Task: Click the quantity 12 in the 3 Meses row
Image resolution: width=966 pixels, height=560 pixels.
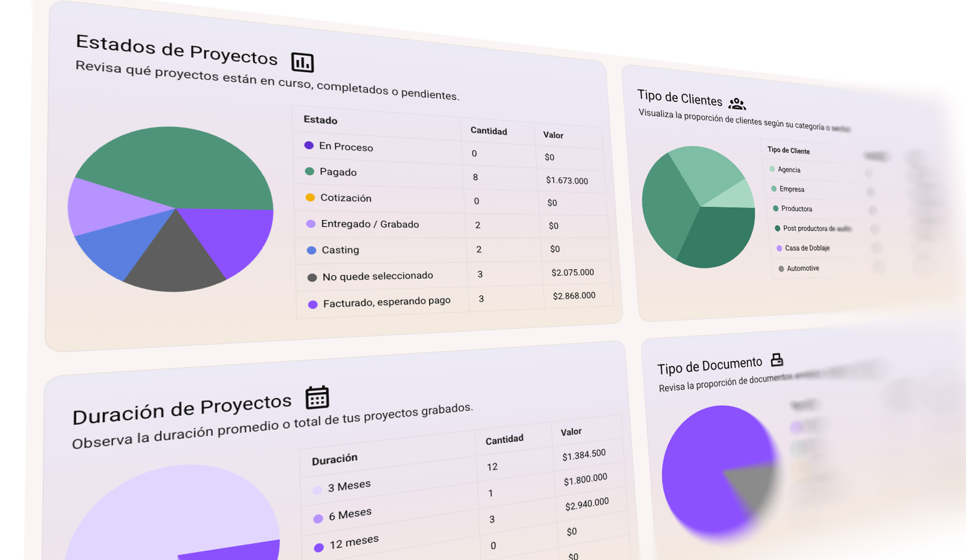Action: tap(492, 467)
